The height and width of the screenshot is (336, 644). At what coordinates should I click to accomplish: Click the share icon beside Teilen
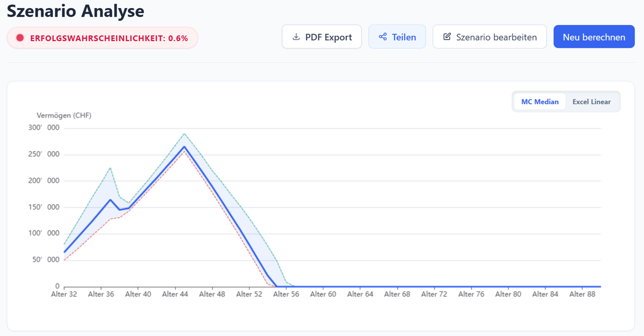pos(383,37)
